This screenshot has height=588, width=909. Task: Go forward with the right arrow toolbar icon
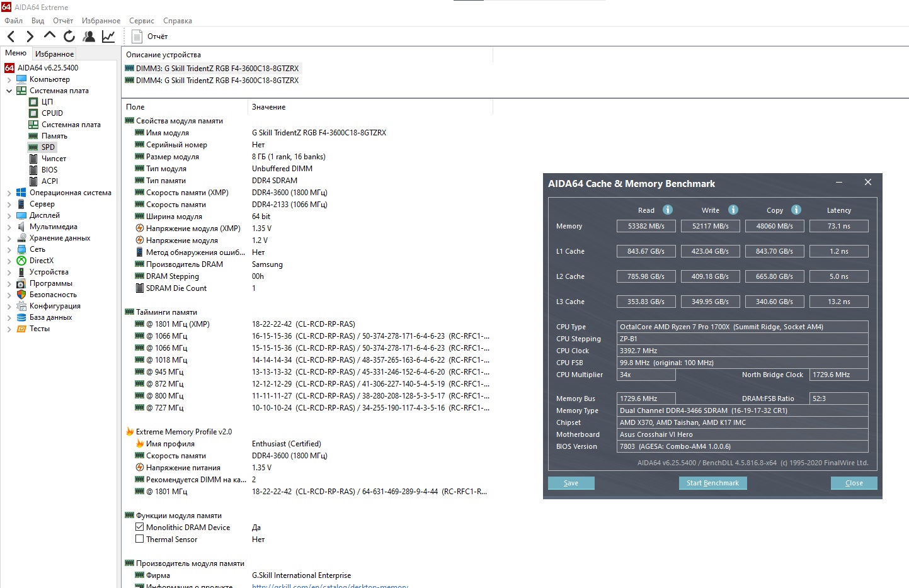pyautogui.click(x=30, y=37)
